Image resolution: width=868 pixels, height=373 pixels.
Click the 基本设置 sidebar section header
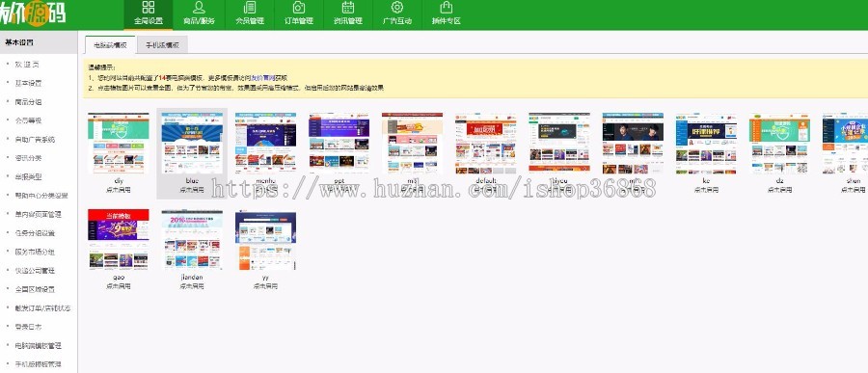pos(39,42)
